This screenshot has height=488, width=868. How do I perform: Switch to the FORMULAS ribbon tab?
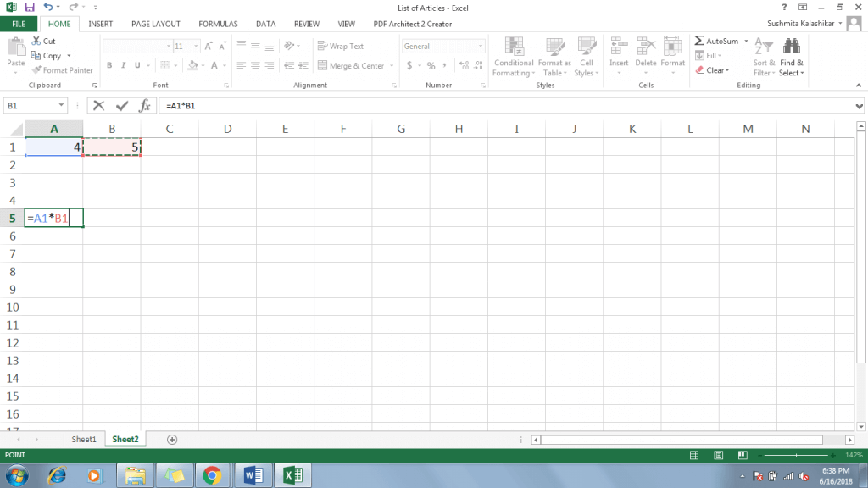[x=218, y=23]
